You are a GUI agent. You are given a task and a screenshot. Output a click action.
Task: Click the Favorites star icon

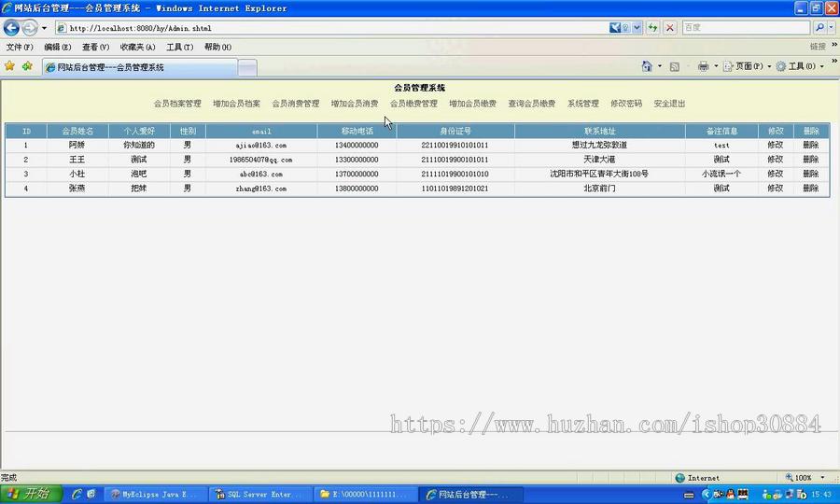[x=9, y=66]
